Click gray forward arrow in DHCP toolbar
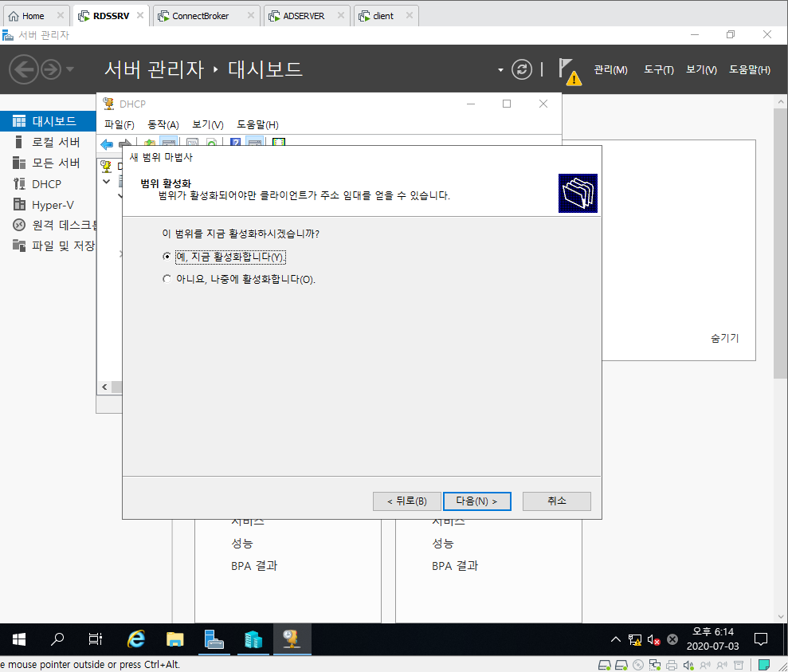788x672 pixels. tap(124, 143)
